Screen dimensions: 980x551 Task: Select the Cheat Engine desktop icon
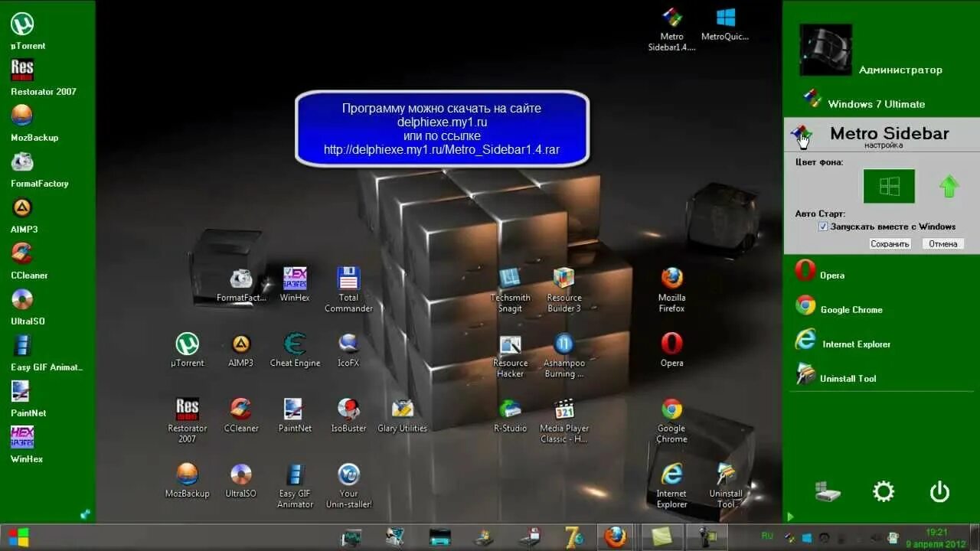295,350
